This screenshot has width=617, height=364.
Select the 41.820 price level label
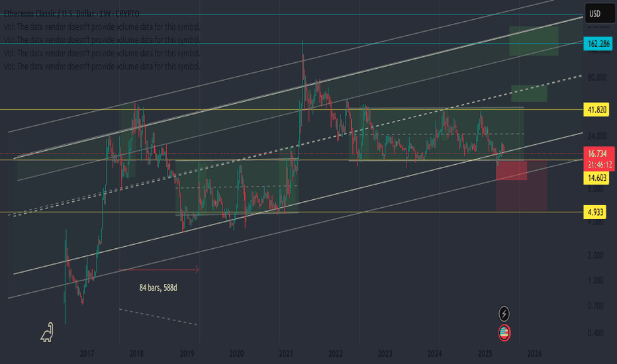point(598,109)
